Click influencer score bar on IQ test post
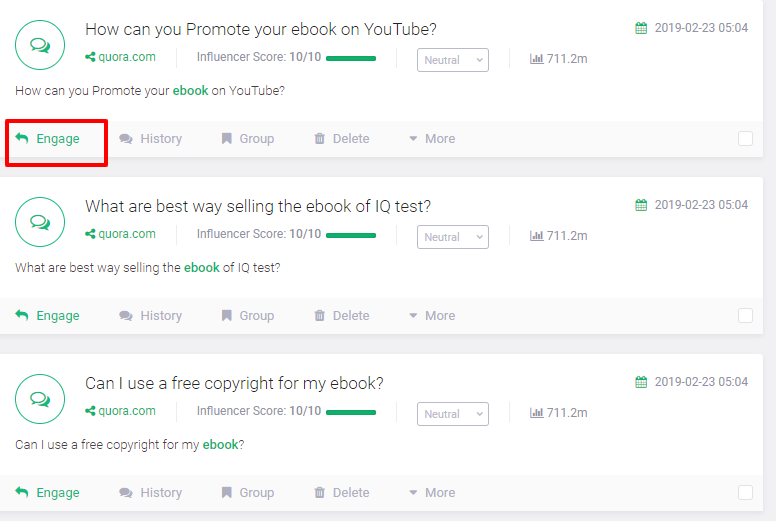Image resolution: width=776 pixels, height=521 pixels. [x=351, y=235]
